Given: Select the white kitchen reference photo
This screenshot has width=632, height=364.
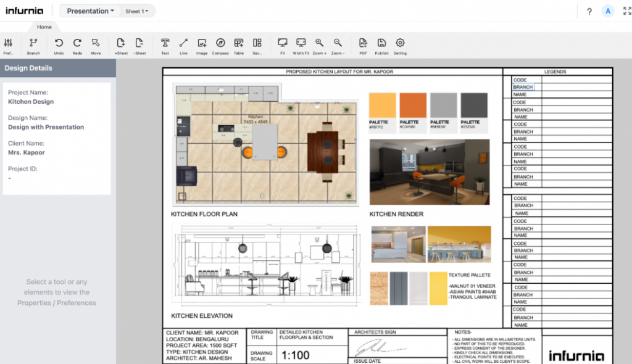Looking at the screenshot, I should click(398, 244).
